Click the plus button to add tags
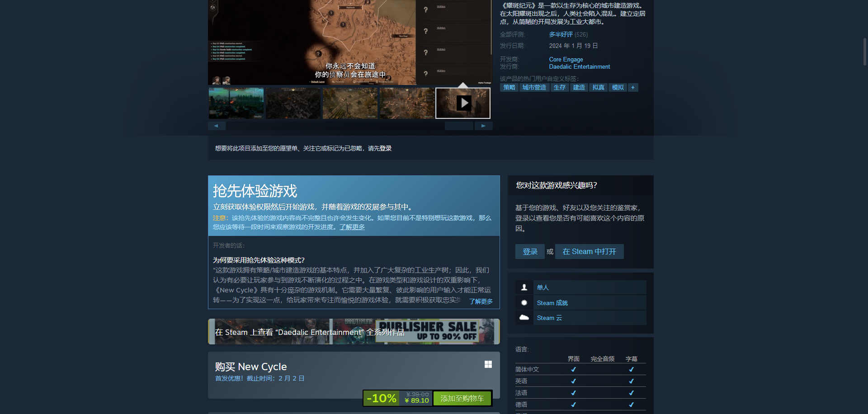This screenshot has height=414, width=868. tap(633, 87)
